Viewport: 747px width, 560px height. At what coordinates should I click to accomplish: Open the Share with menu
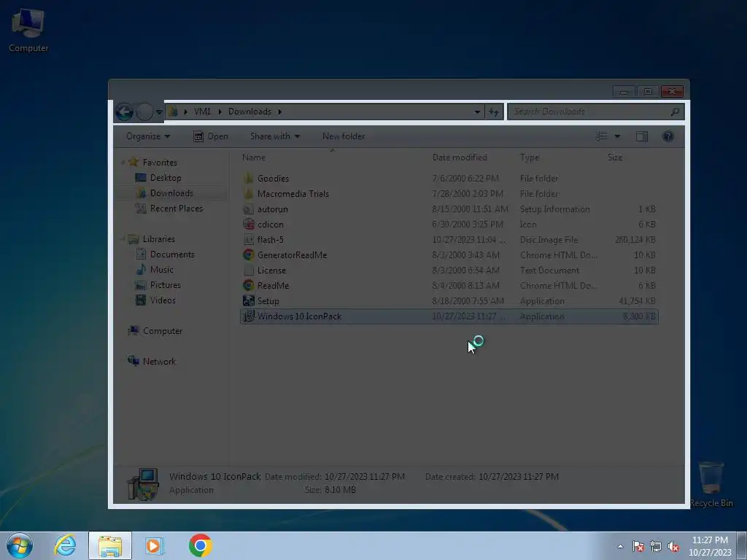pyautogui.click(x=275, y=136)
